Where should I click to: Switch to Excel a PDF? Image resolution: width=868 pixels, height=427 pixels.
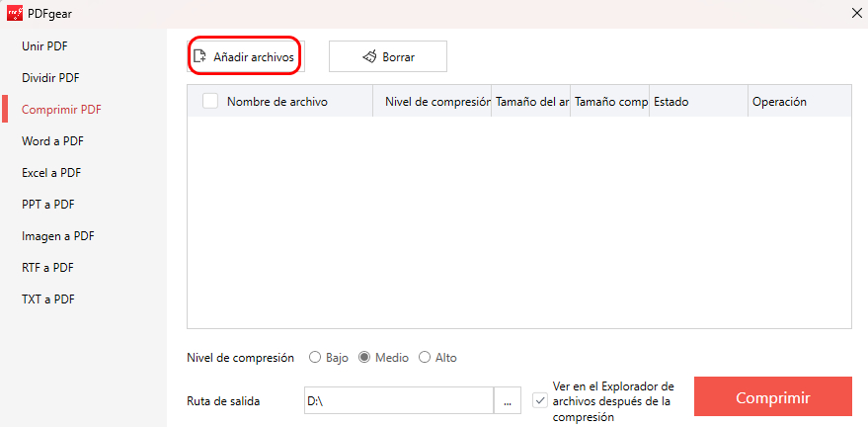pos(51,173)
